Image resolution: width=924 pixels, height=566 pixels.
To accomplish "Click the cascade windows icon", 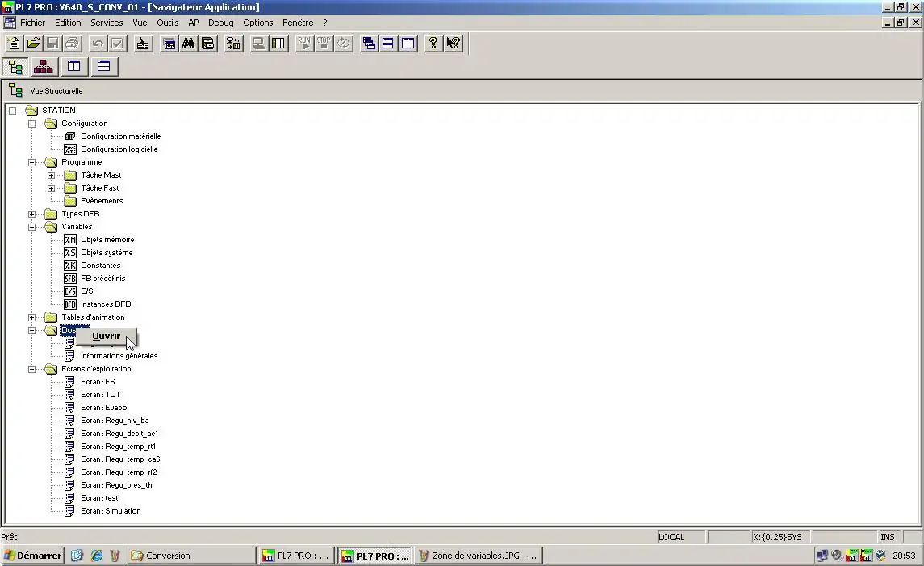I will [x=369, y=43].
